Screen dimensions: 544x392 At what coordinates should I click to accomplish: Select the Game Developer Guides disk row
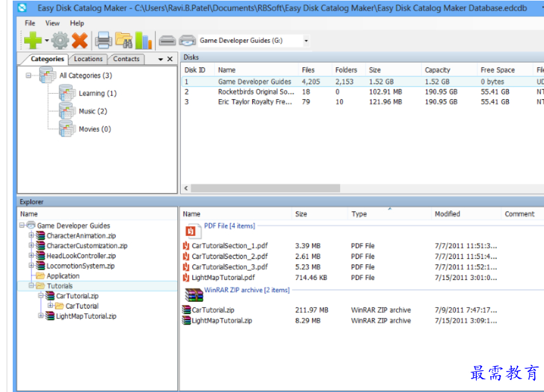click(362, 82)
